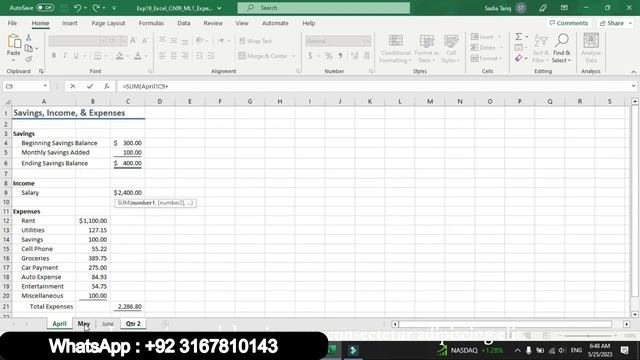Image resolution: width=640 pixels, height=360 pixels.
Task: Add a new sheet with the plus icon
Action: 165,324
